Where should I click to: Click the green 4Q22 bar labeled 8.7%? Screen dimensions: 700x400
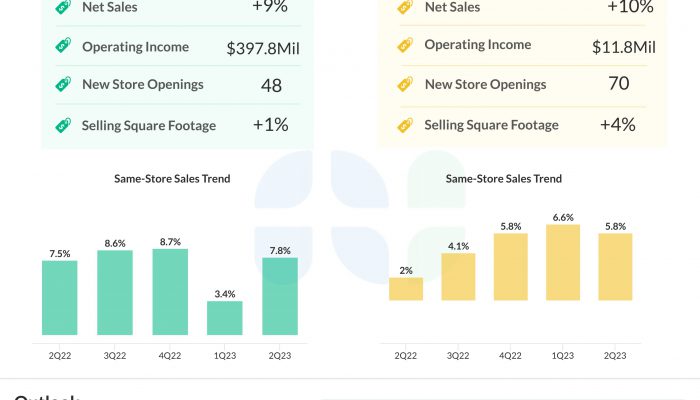(x=170, y=291)
